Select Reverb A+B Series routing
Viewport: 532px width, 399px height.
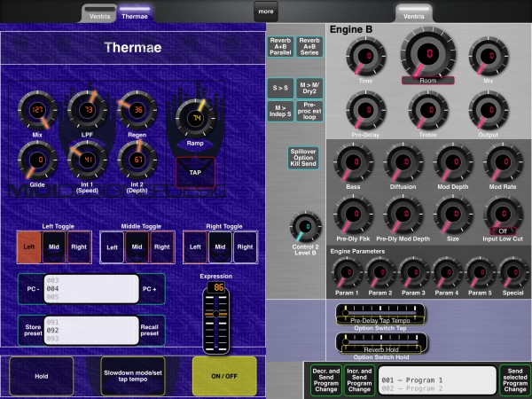309,46
